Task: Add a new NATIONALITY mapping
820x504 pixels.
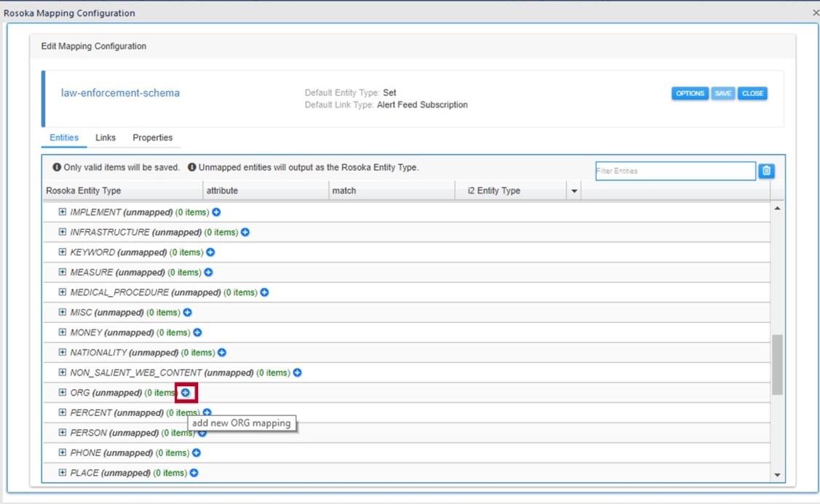Action: pyautogui.click(x=222, y=352)
